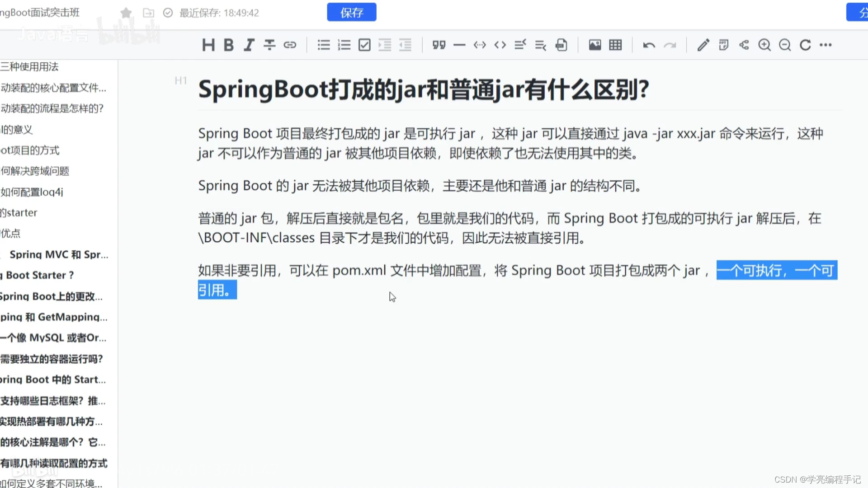This screenshot has width=868, height=488.
Task: Click the blue 保存 save button
Action: pos(352,12)
